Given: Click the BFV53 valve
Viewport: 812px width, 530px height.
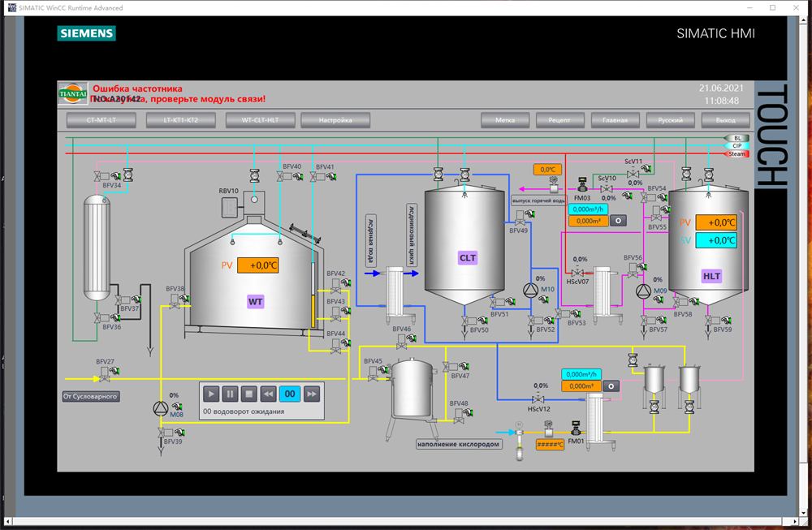Looking at the screenshot, I should pyautogui.click(x=564, y=313).
